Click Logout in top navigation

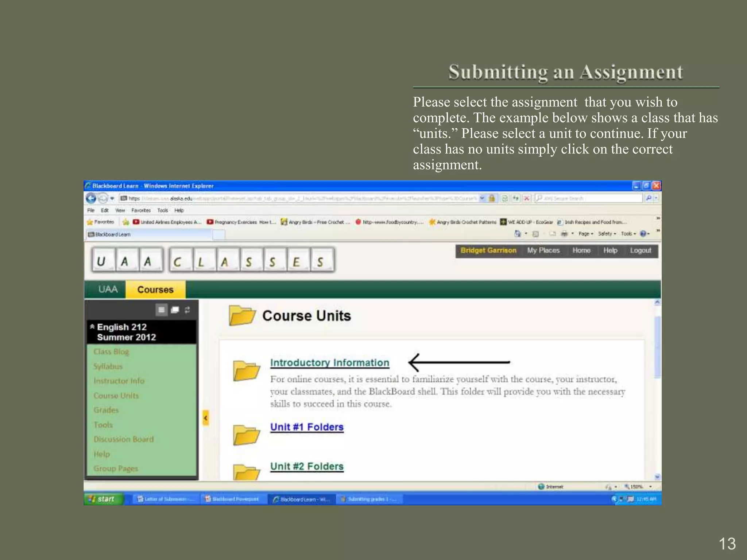[x=640, y=250]
